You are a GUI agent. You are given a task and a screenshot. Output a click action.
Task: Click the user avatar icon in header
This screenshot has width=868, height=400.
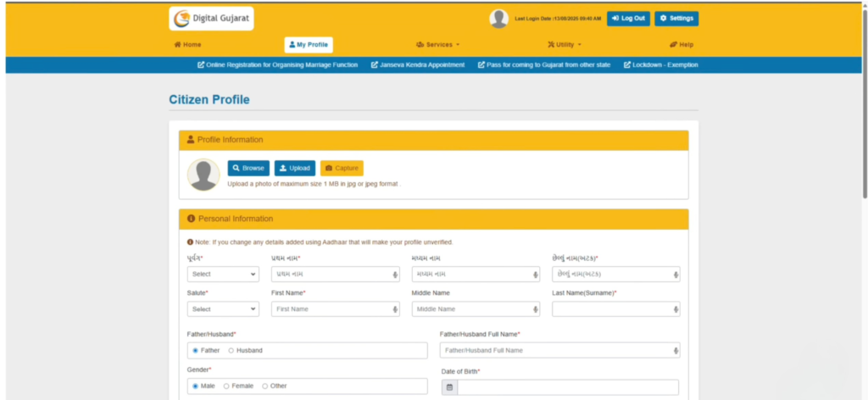point(499,19)
